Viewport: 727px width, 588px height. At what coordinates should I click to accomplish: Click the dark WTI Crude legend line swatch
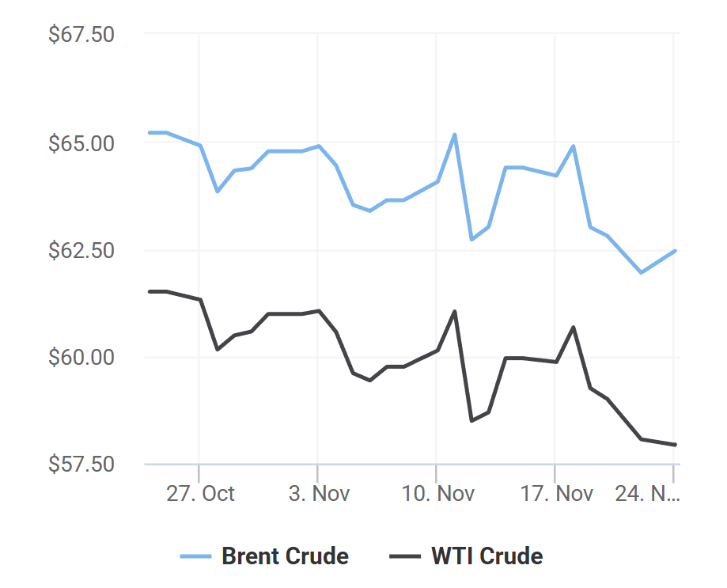tap(405, 556)
